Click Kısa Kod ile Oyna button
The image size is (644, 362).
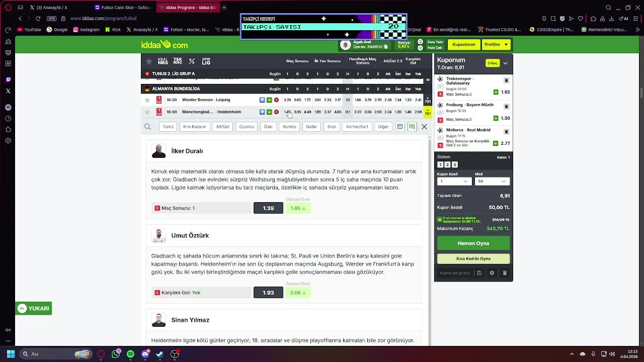click(x=473, y=259)
